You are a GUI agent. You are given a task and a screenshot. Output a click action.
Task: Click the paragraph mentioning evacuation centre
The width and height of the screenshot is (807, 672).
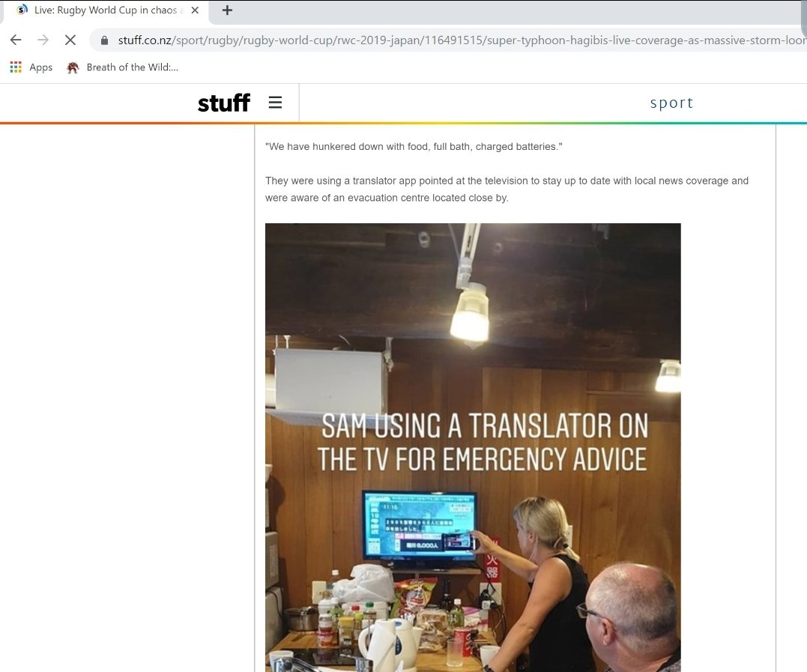(507, 190)
